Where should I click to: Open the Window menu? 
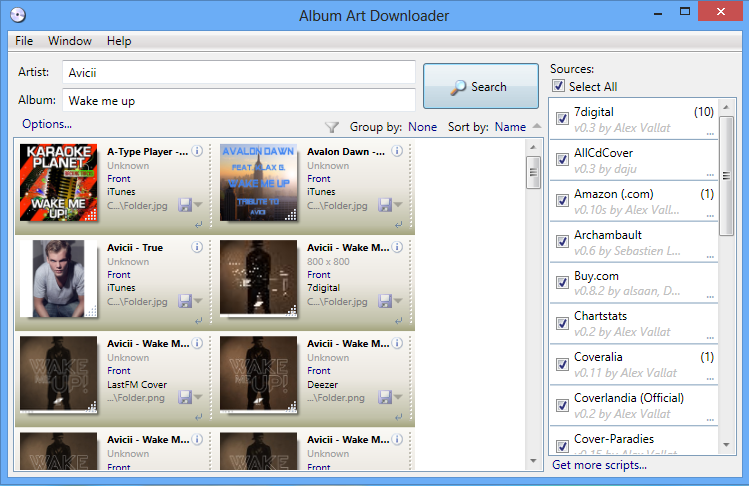(70, 41)
